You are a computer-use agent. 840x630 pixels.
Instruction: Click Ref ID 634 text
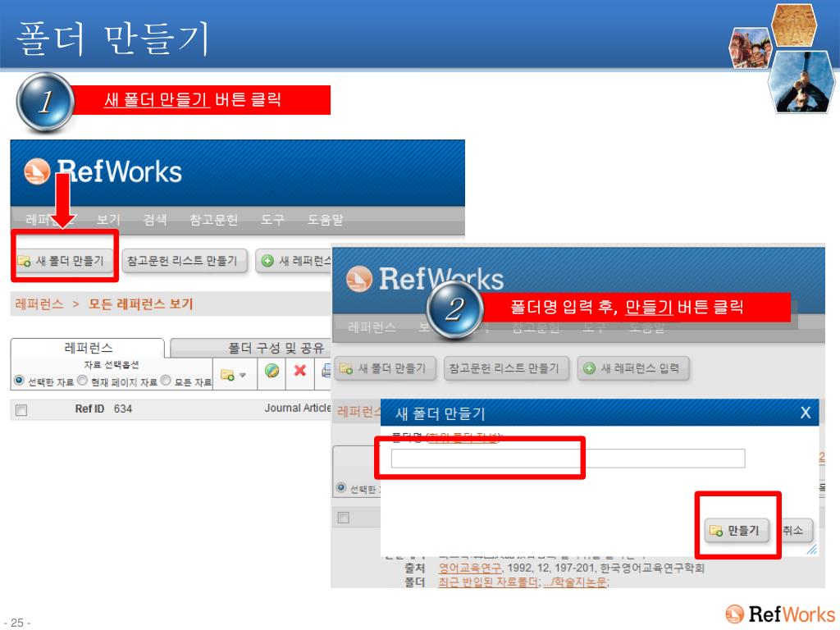103,409
